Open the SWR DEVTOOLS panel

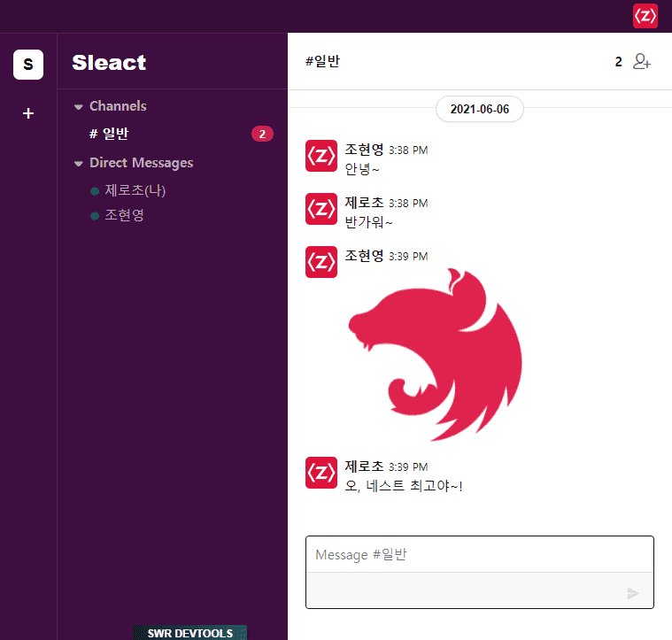pos(189,633)
